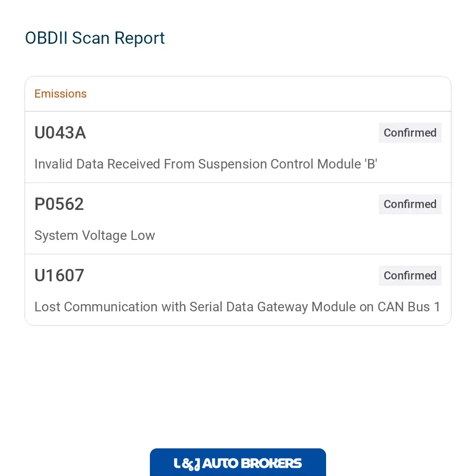Image resolution: width=476 pixels, height=476 pixels.
Task: Select Invalid Data Received From Suspension description
Action: coord(206,164)
